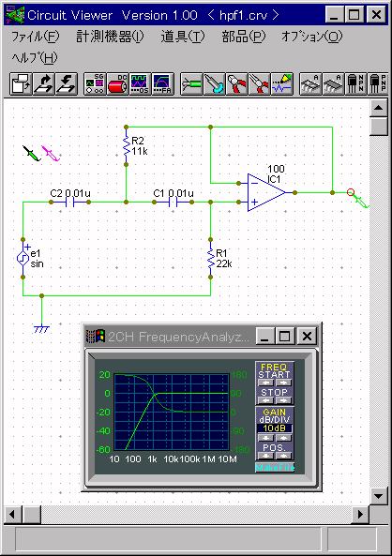Select the resistor highlighter edit tool
392x556 pixels.
(x=282, y=84)
